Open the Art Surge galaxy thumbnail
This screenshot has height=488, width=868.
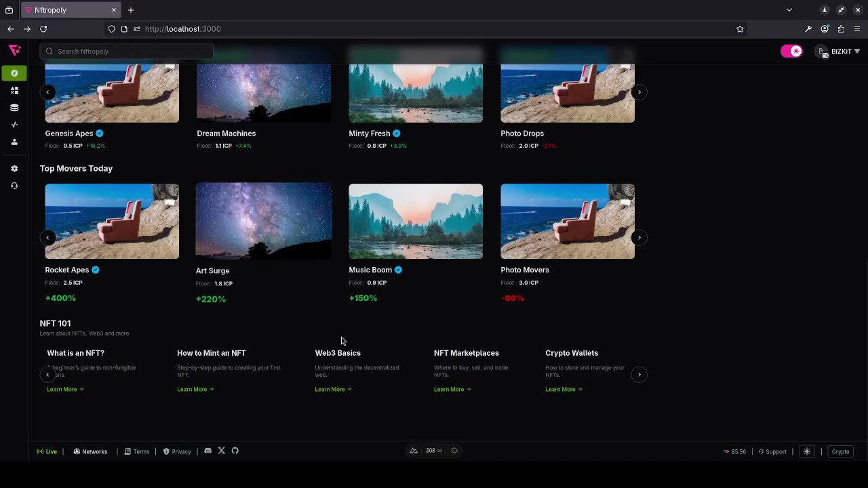[264, 221]
